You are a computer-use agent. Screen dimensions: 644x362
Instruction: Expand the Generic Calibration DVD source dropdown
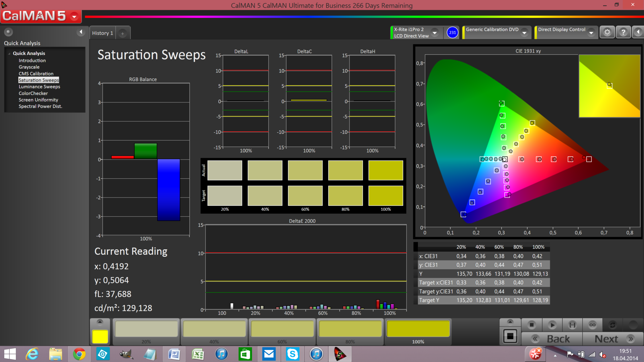(524, 33)
